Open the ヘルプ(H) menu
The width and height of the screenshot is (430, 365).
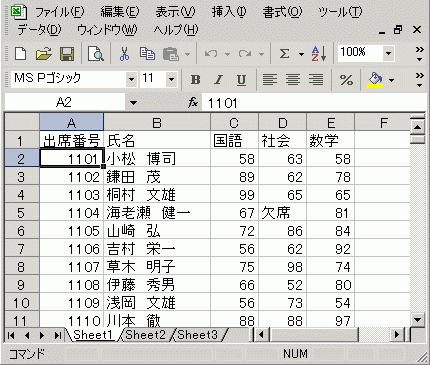point(176,30)
